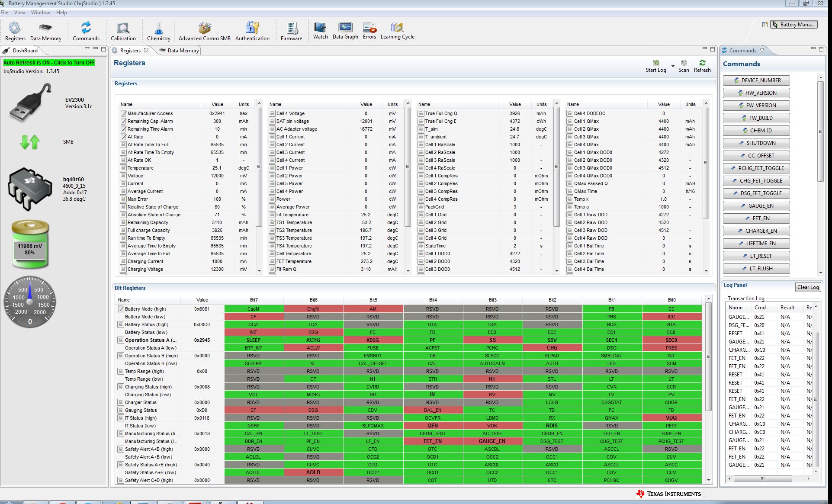Open the Window menu
The width and height of the screenshot is (832, 504).
(x=41, y=13)
